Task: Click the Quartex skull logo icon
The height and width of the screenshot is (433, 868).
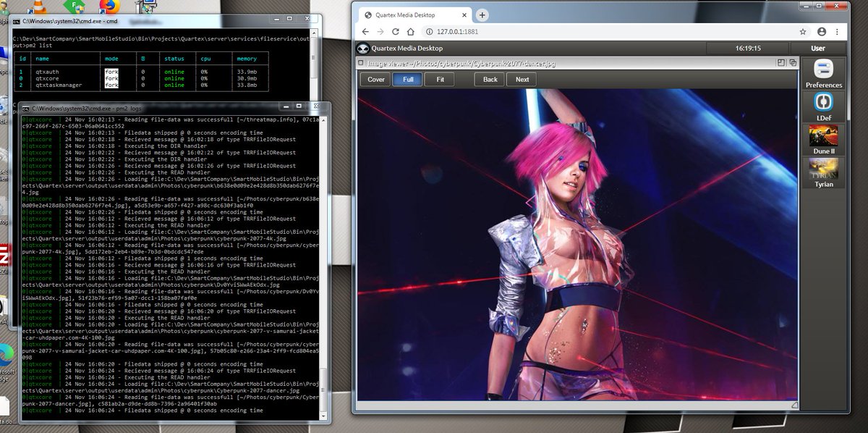Action: click(x=363, y=49)
